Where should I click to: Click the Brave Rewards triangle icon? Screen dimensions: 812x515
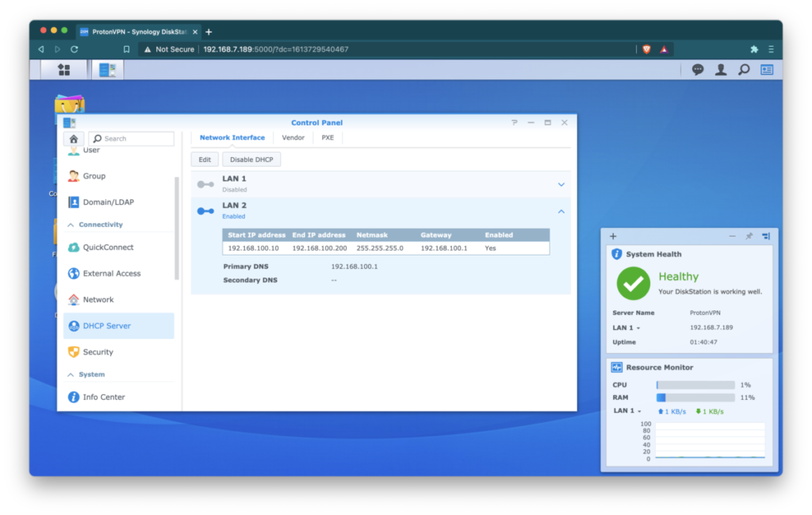tap(664, 49)
